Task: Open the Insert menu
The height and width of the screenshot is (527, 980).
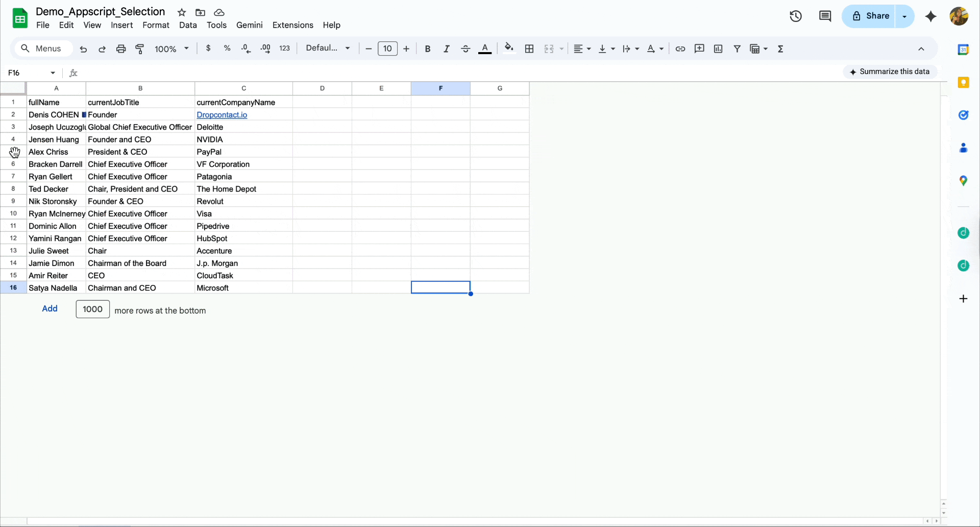Action: tap(122, 25)
